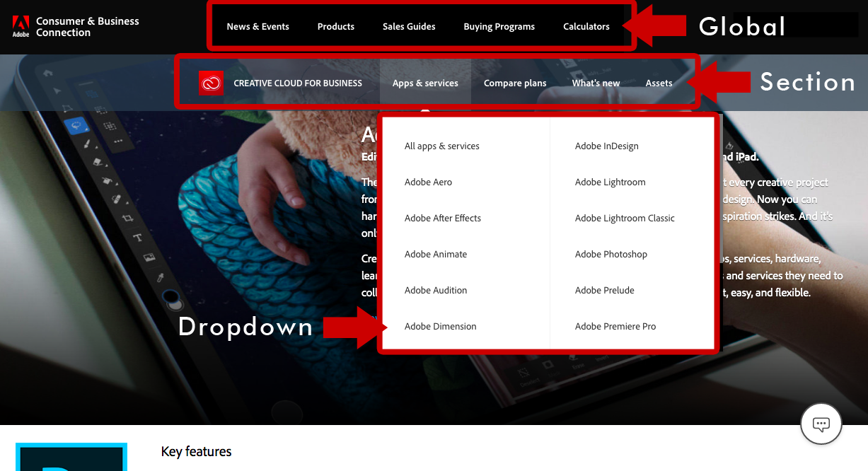Image resolution: width=868 pixels, height=471 pixels.
Task: Open the Compare plans section tab
Action: click(515, 83)
